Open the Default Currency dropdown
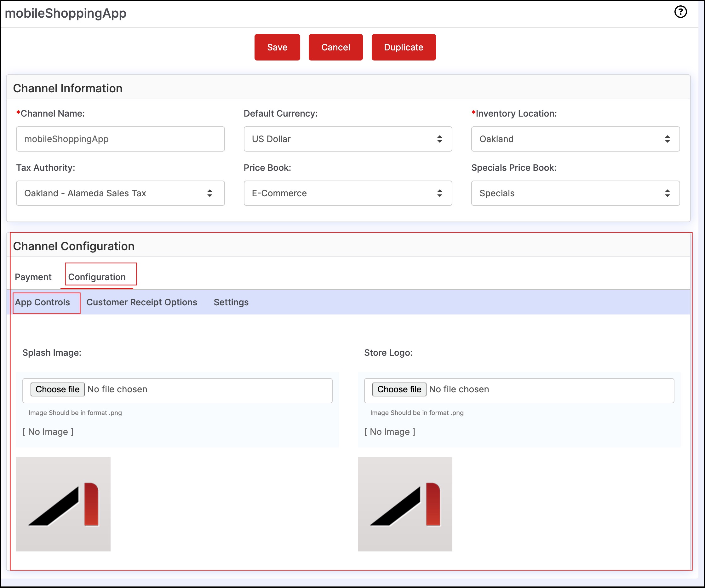Image resolution: width=705 pixels, height=588 pixels. [347, 139]
